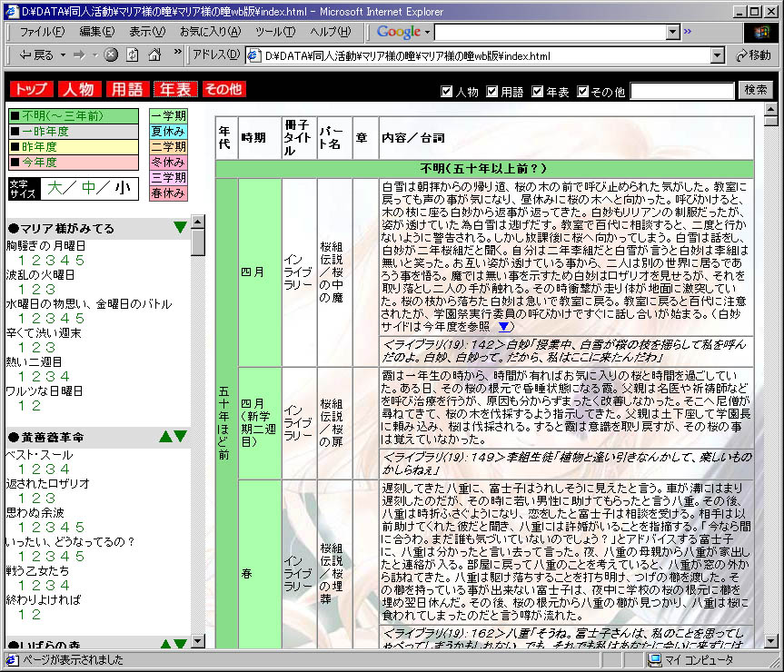Jump to 不明(〜三年前) period
The image size is (784, 672).
[x=74, y=116]
